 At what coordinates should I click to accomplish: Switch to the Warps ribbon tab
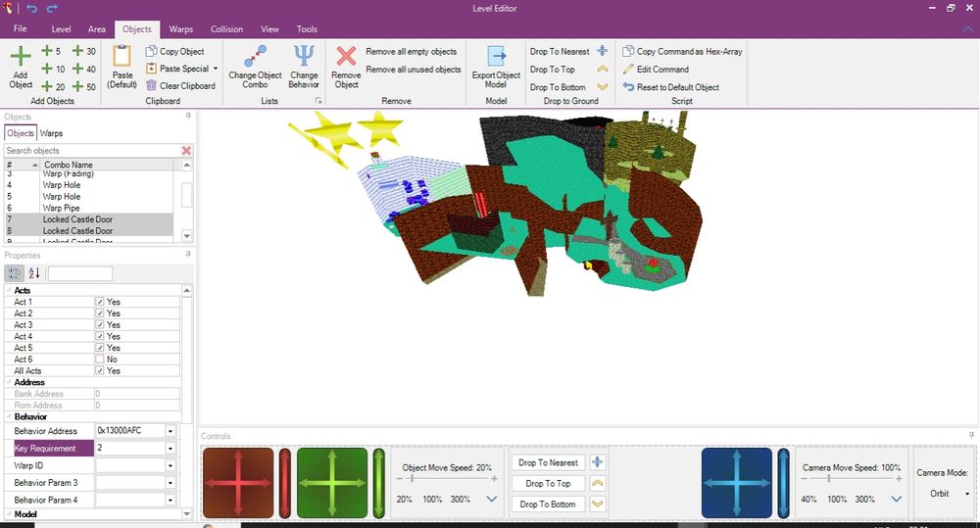click(180, 29)
